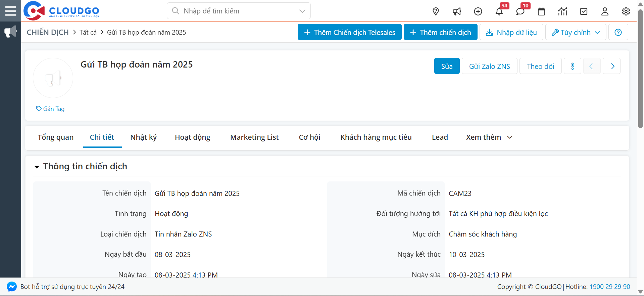
Task: Open the chat messages icon
Action: click(520, 11)
